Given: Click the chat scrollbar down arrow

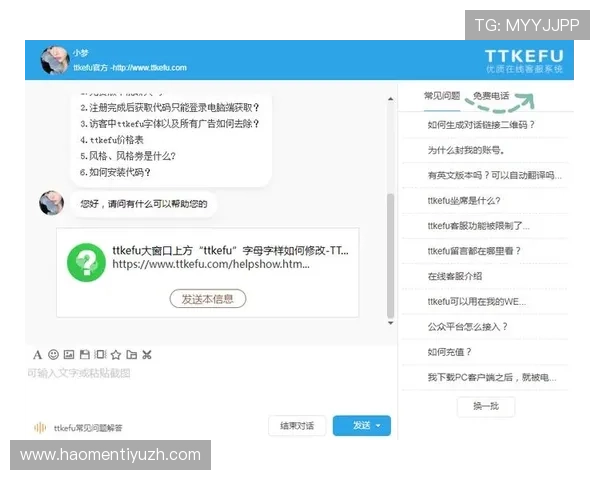Looking at the screenshot, I should pyautogui.click(x=390, y=323).
